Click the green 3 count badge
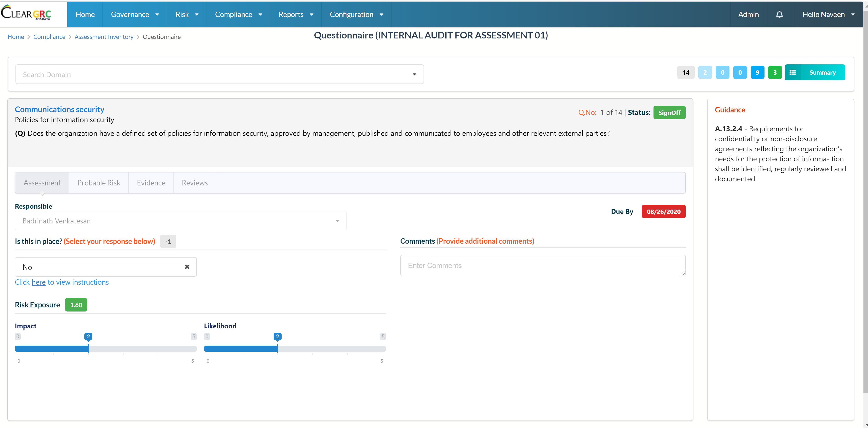 [775, 72]
